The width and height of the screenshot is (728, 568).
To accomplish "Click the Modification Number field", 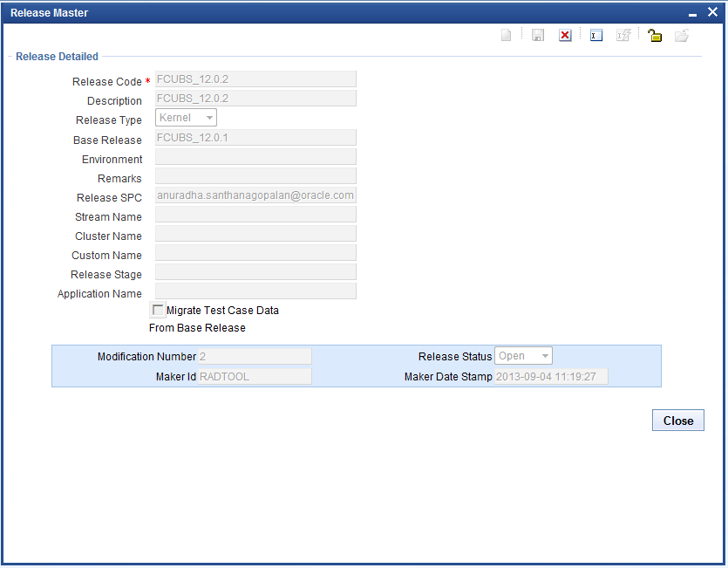I will pos(255,357).
